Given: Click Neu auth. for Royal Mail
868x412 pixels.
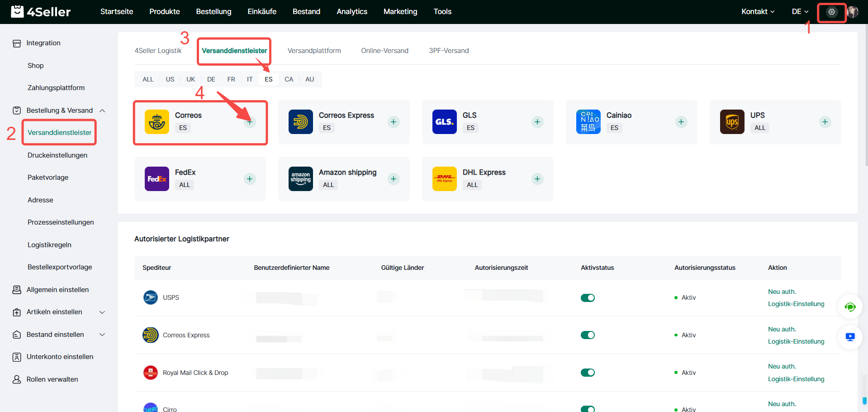Looking at the screenshot, I should 782,366.
